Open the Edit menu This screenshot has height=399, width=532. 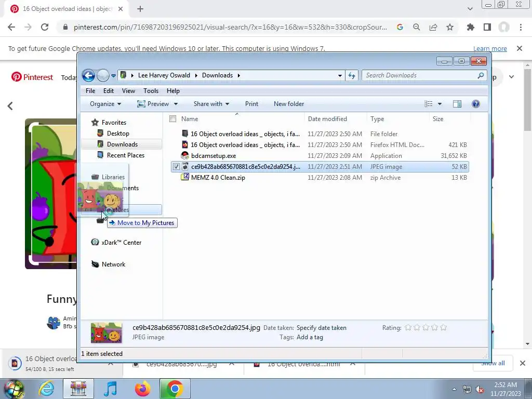click(109, 91)
